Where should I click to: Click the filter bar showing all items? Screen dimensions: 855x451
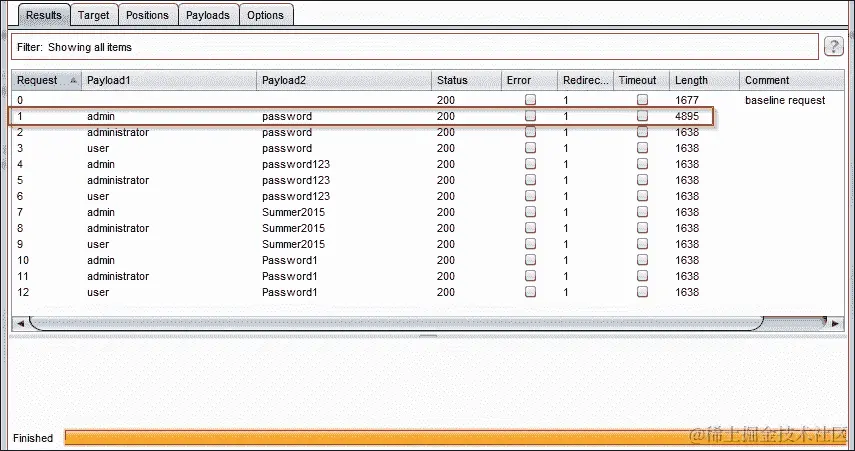tap(414, 47)
